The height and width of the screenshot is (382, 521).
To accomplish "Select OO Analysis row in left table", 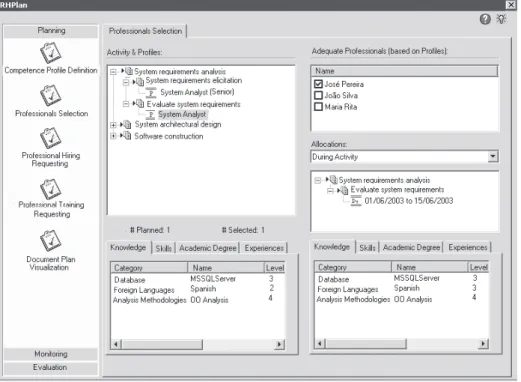I will pos(198,300).
